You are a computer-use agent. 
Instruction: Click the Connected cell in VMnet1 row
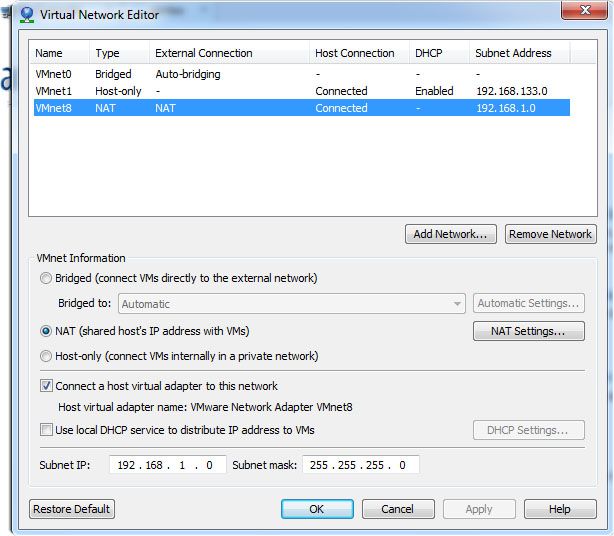341,91
